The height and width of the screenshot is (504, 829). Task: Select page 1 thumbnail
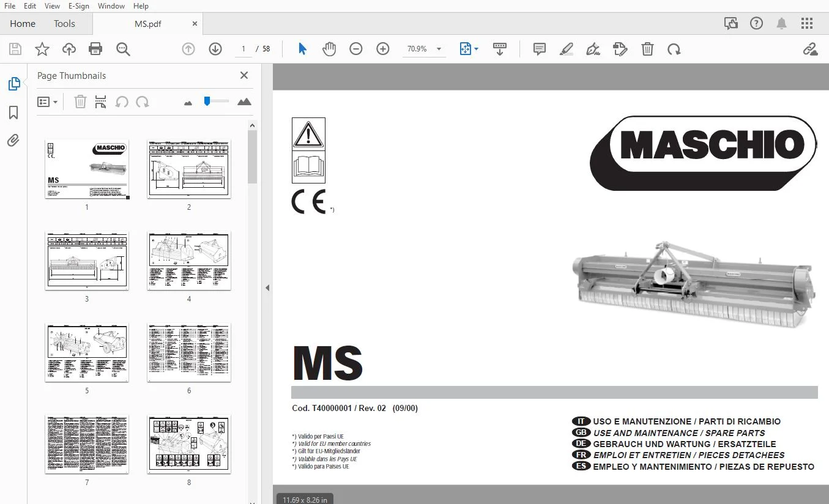tap(87, 169)
